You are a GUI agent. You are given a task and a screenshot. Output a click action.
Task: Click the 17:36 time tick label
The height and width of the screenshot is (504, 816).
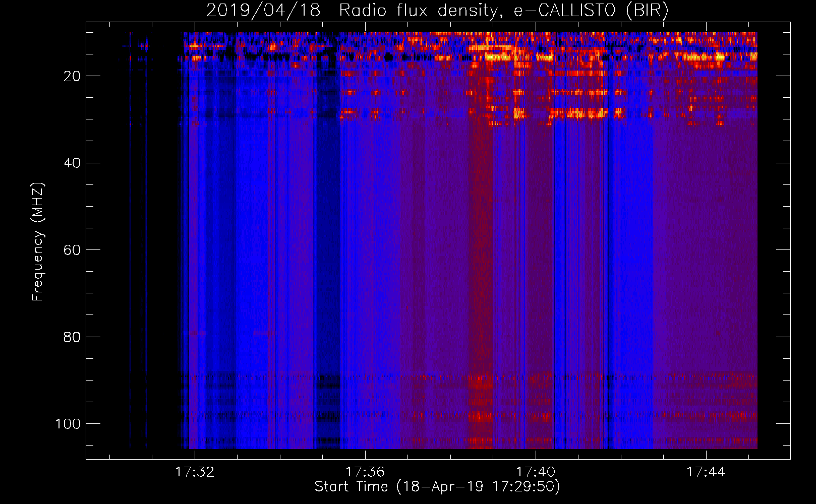[365, 472]
